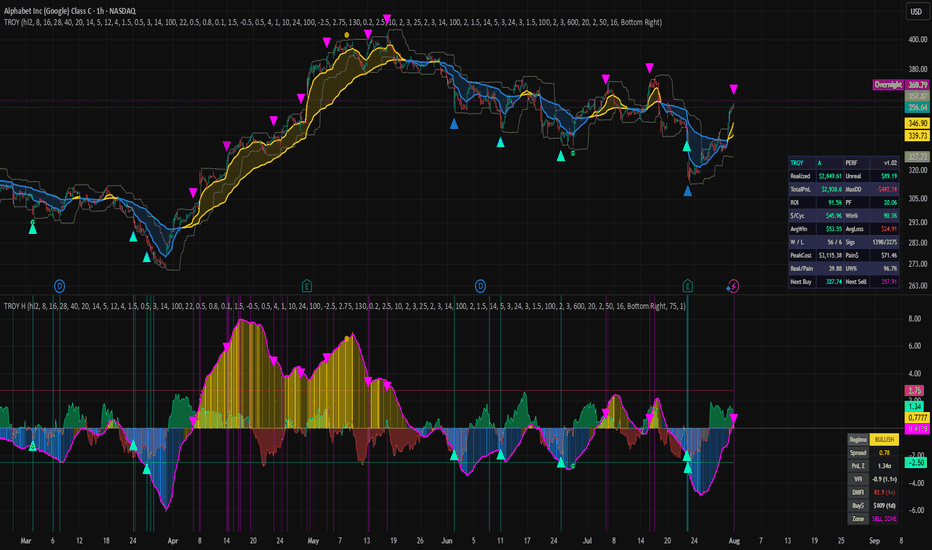This screenshot has width=932, height=550.
Task: Click the SELL ZONE cell
Action: click(x=884, y=518)
